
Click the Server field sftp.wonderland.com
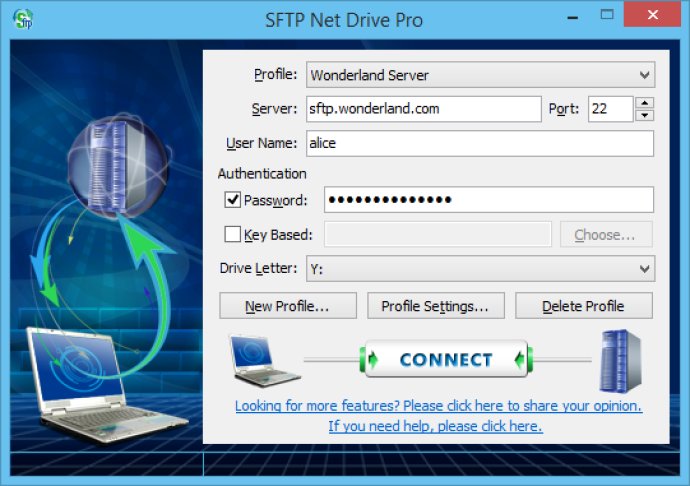424,109
